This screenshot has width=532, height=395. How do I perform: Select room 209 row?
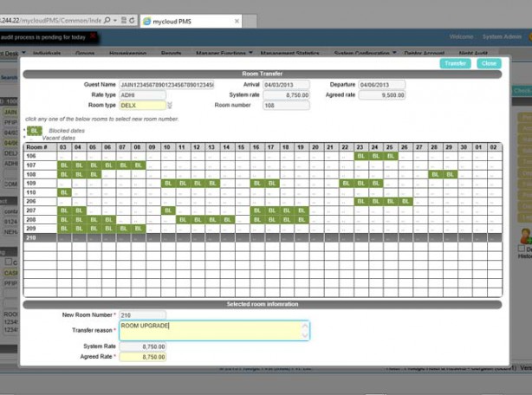click(263, 229)
